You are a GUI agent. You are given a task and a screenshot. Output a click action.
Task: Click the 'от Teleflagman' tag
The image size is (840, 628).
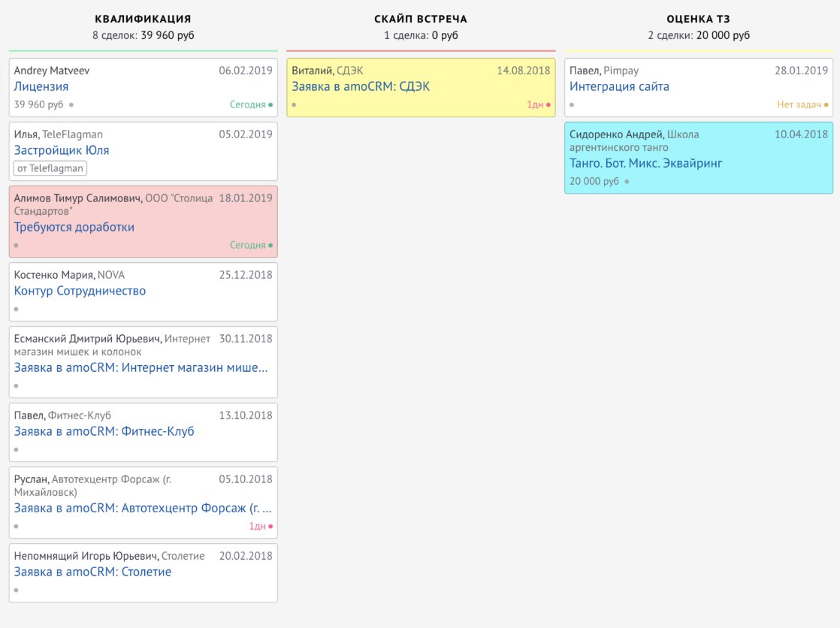pos(50,168)
